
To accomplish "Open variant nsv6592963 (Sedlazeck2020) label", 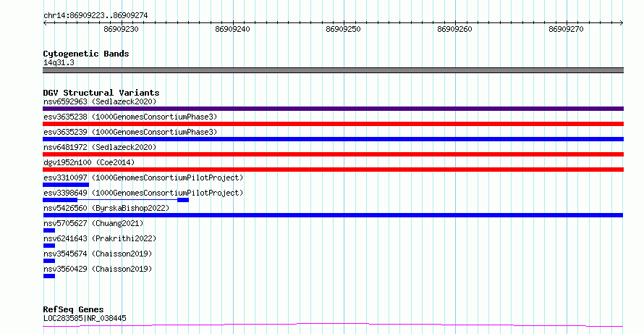I will click(100, 101).
